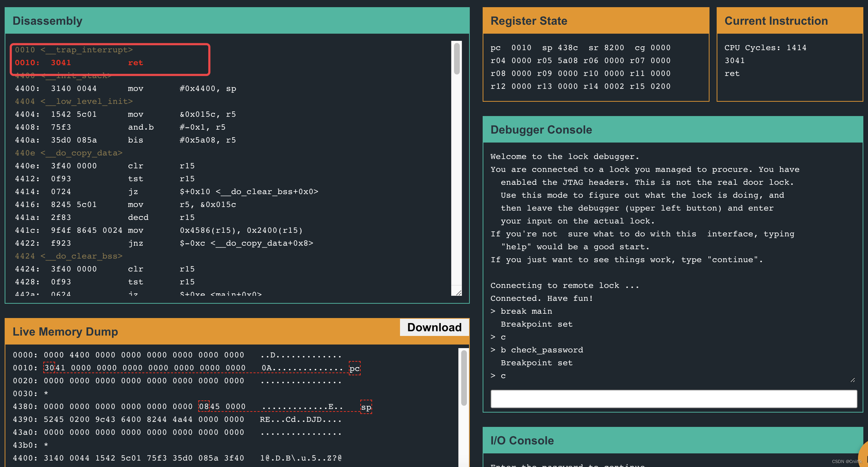868x467 pixels.
Task: Click the sp register value 438c
Action: (x=568, y=48)
